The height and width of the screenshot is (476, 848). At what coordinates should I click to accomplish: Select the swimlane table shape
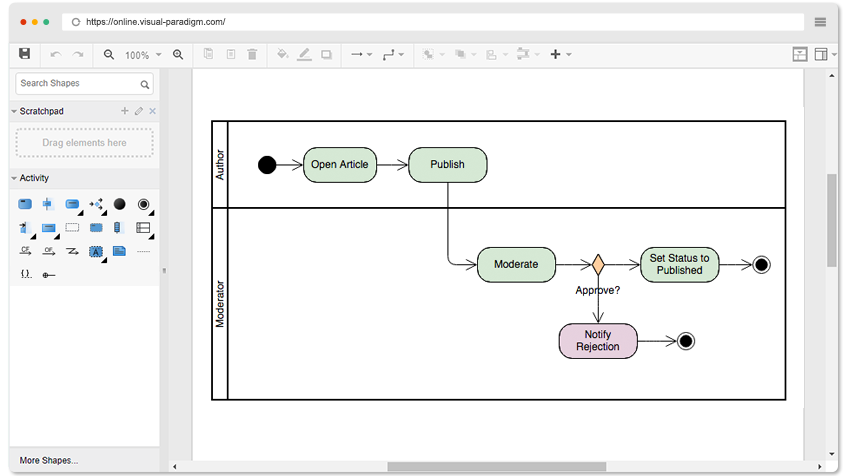143,228
